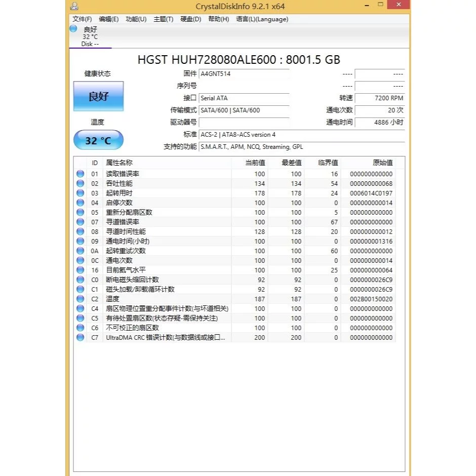Viewport: 476px width, 476px height.
Task: Select the disk tab showing 良好 32 °C
Action: tap(90, 36)
